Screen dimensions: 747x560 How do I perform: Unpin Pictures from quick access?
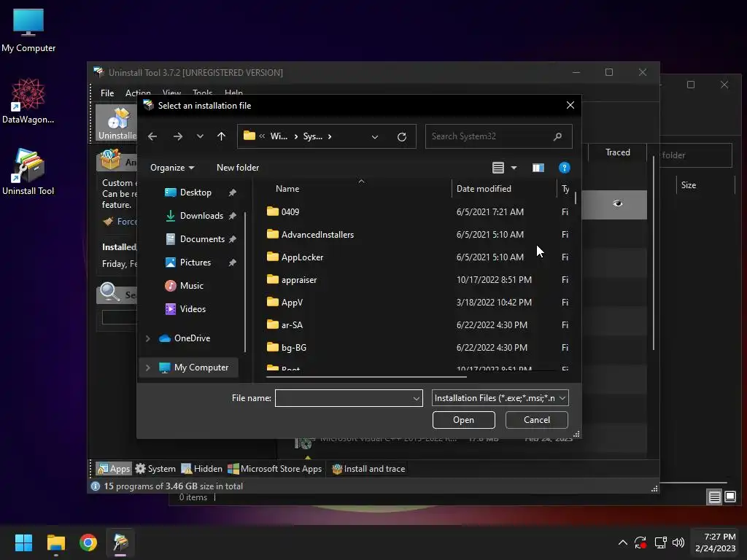tap(233, 262)
